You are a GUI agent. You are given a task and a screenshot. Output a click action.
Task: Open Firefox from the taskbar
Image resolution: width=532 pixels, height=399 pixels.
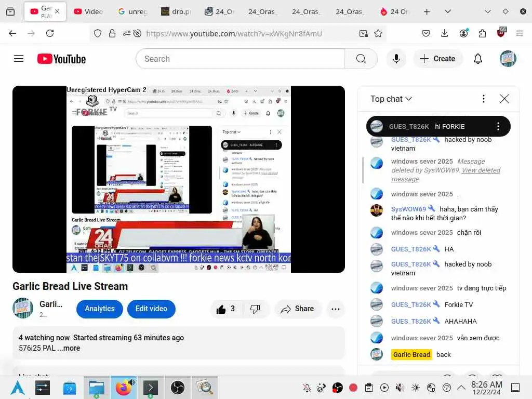click(x=124, y=388)
